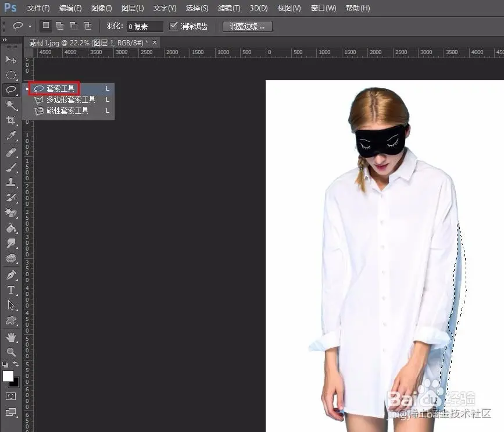Image resolution: width=504 pixels, height=432 pixels.
Task: Open the Lasso tool preset dropdown arrow
Action: coord(30,27)
